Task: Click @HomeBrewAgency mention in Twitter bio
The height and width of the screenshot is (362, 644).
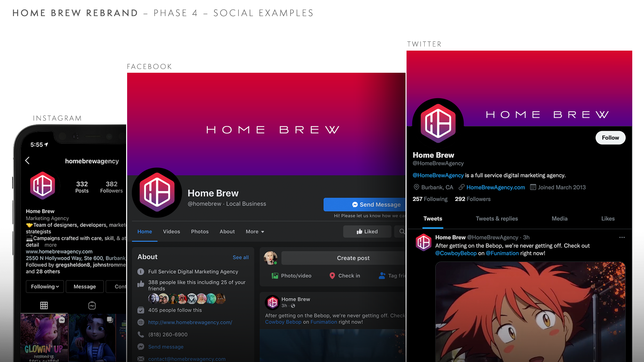Action: tap(438, 175)
